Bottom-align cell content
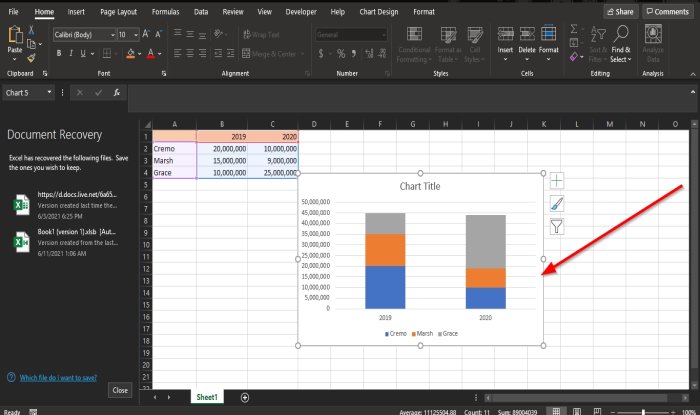Image resolution: width=700 pixels, height=415 pixels. click(x=202, y=35)
